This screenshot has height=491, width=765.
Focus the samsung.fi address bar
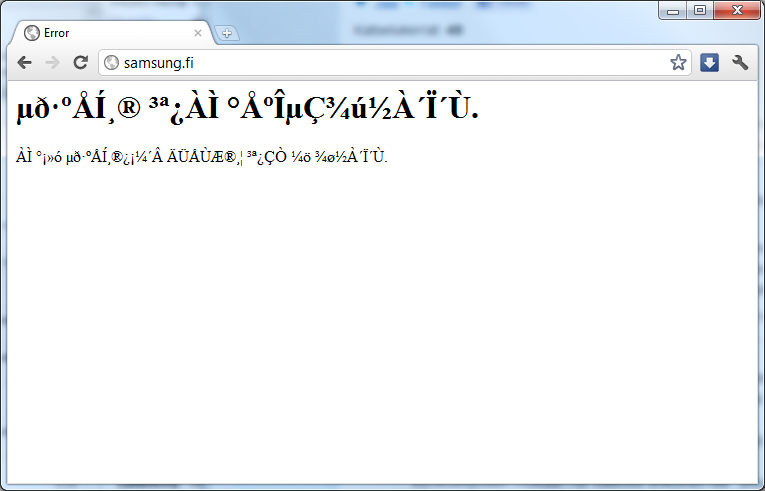(x=158, y=63)
